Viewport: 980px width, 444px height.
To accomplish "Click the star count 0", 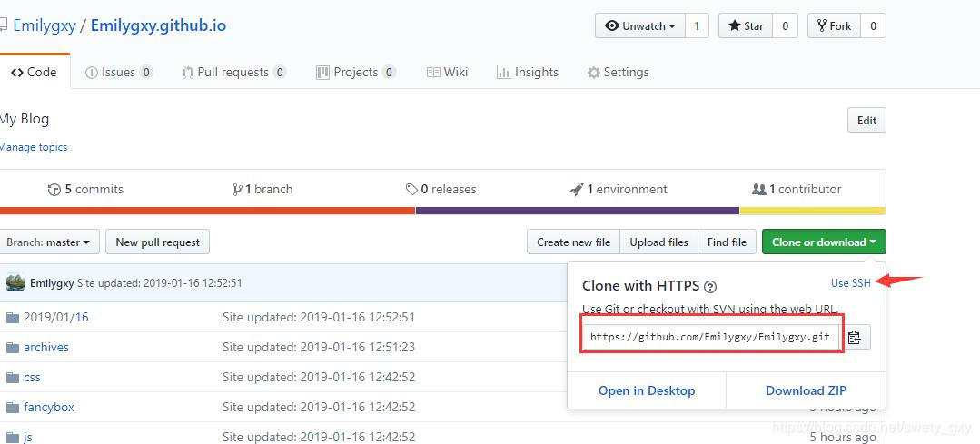I will pos(785,25).
